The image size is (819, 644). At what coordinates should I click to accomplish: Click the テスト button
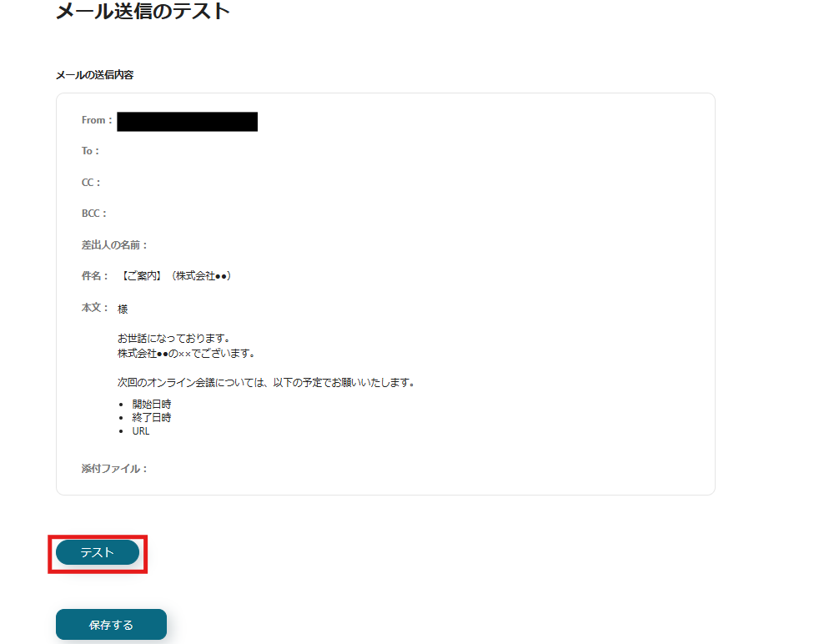(x=98, y=552)
